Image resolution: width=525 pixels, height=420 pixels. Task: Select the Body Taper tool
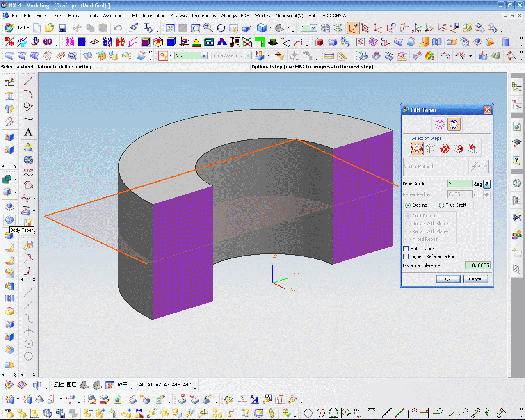[9, 220]
